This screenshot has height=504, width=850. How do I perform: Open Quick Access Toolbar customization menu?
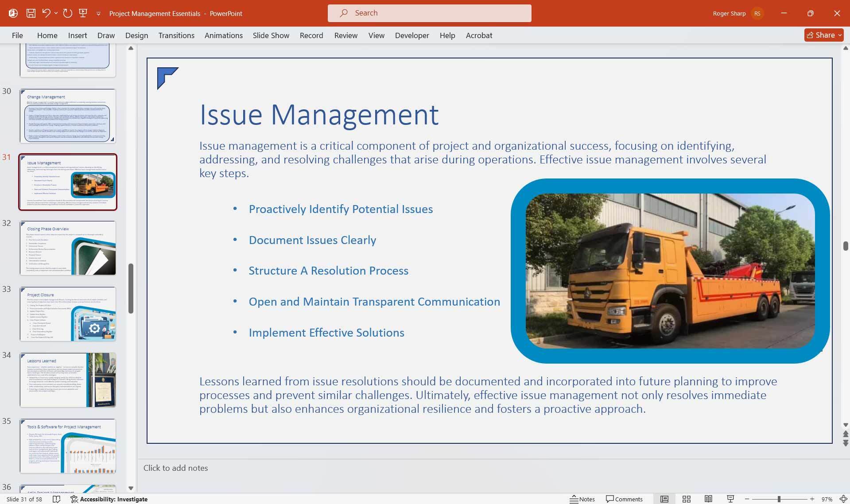coord(98,13)
